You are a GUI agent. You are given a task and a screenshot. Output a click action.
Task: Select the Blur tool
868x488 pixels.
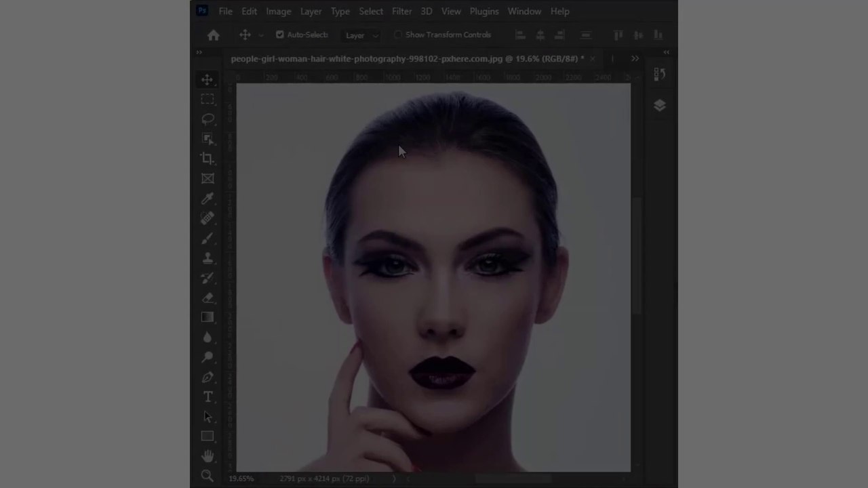(x=208, y=337)
